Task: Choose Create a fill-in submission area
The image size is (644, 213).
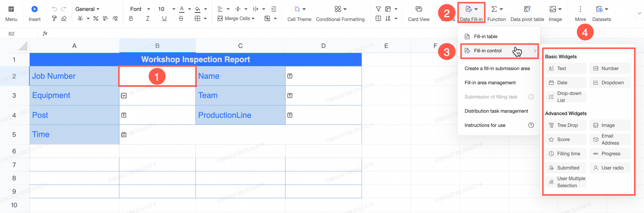Action: click(x=497, y=68)
